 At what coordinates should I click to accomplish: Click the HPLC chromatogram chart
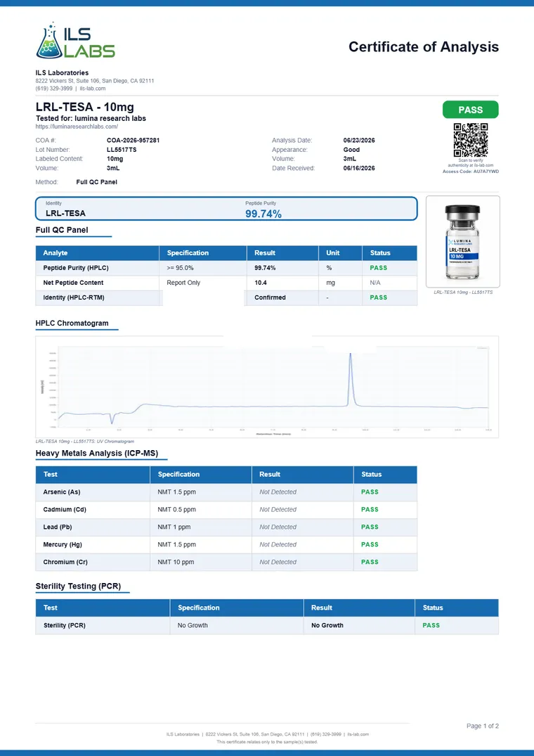(x=267, y=387)
